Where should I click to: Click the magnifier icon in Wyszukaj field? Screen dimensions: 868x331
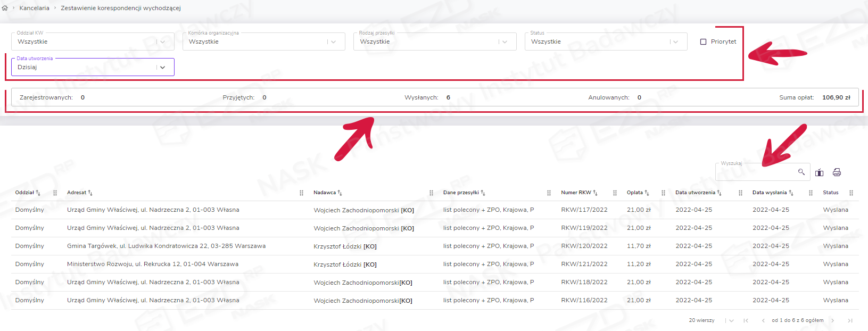[x=801, y=172]
